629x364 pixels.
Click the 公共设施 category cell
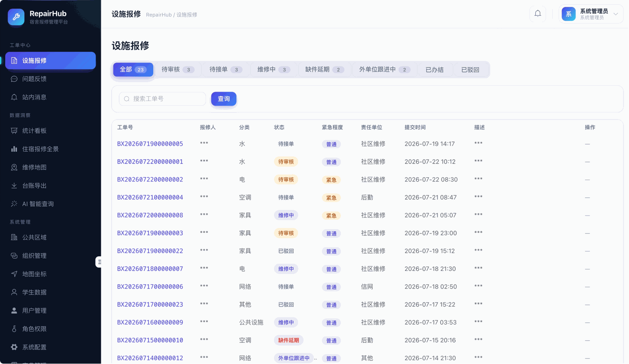pyautogui.click(x=251, y=322)
